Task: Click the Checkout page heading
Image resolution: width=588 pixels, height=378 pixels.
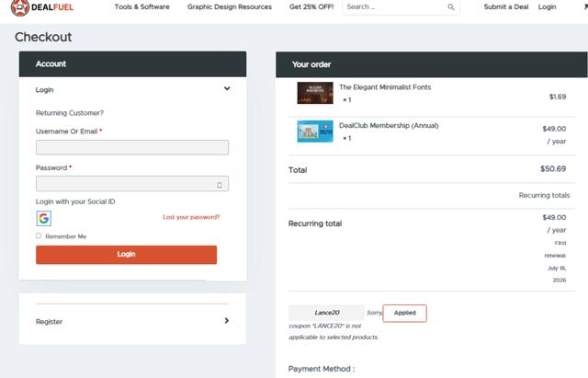Action: [x=43, y=37]
